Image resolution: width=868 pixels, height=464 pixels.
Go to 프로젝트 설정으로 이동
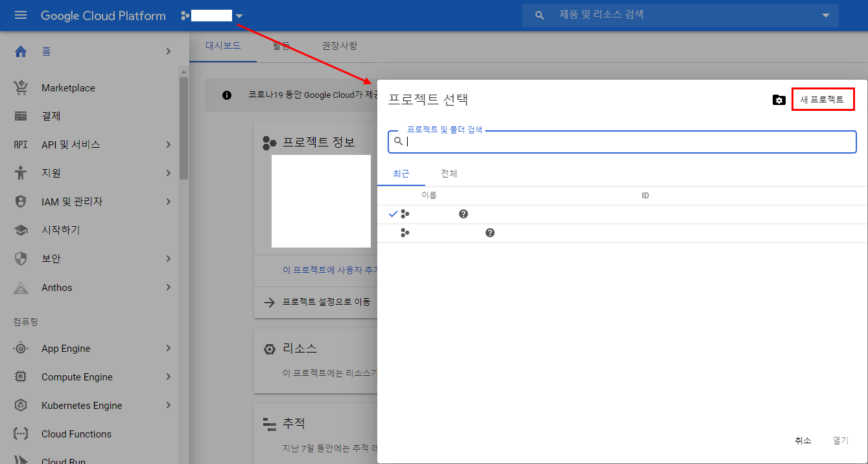click(327, 302)
